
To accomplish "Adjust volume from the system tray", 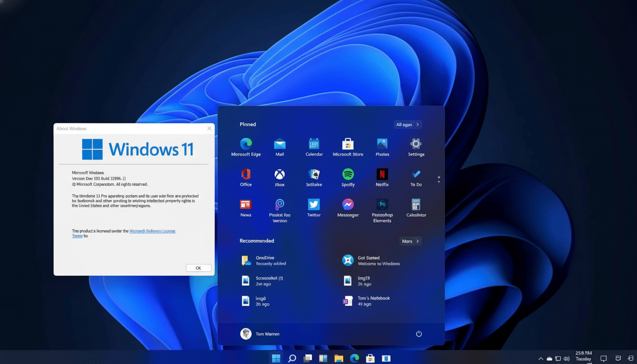I will click(x=567, y=359).
